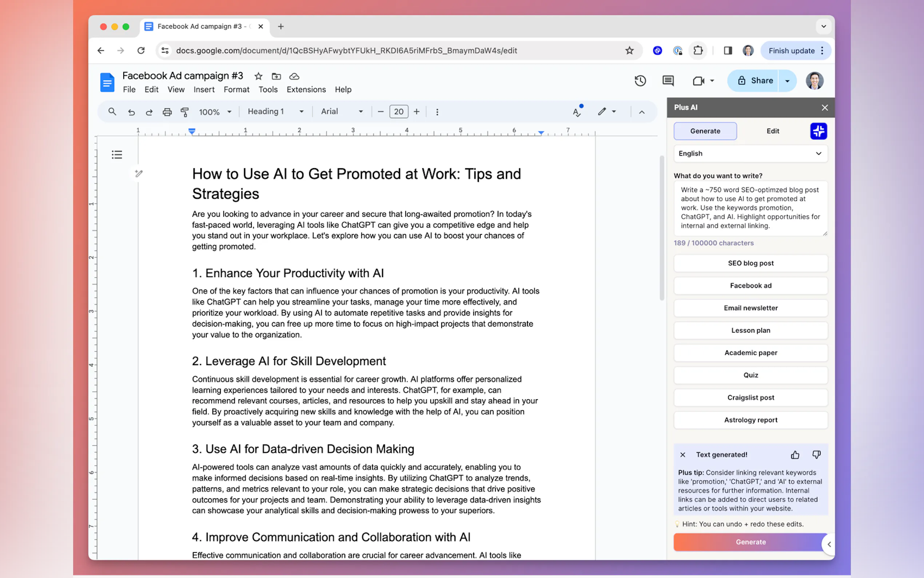Image resolution: width=924 pixels, height=578 pixels.
Task: Switch to the Edit tab in Plus AI
Action: [773, 131]
